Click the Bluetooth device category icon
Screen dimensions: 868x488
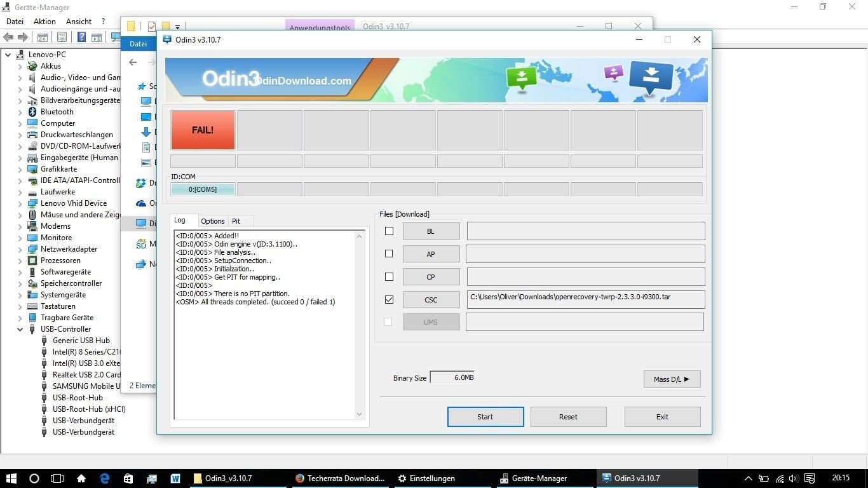[32, 112]
